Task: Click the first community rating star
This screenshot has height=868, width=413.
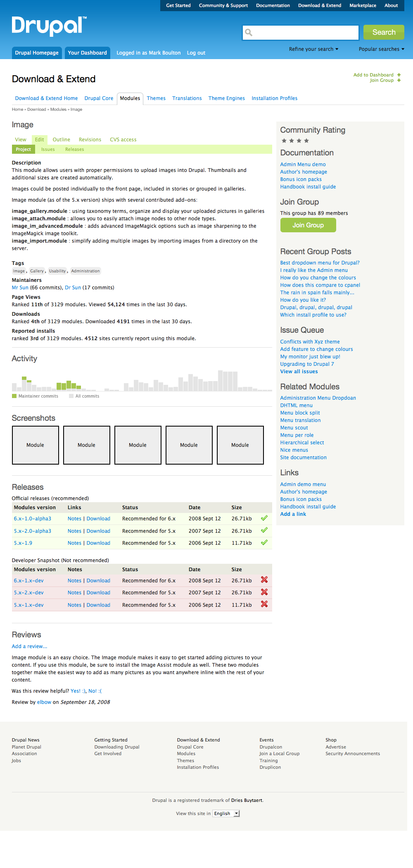Action: (x=284, y=141)
